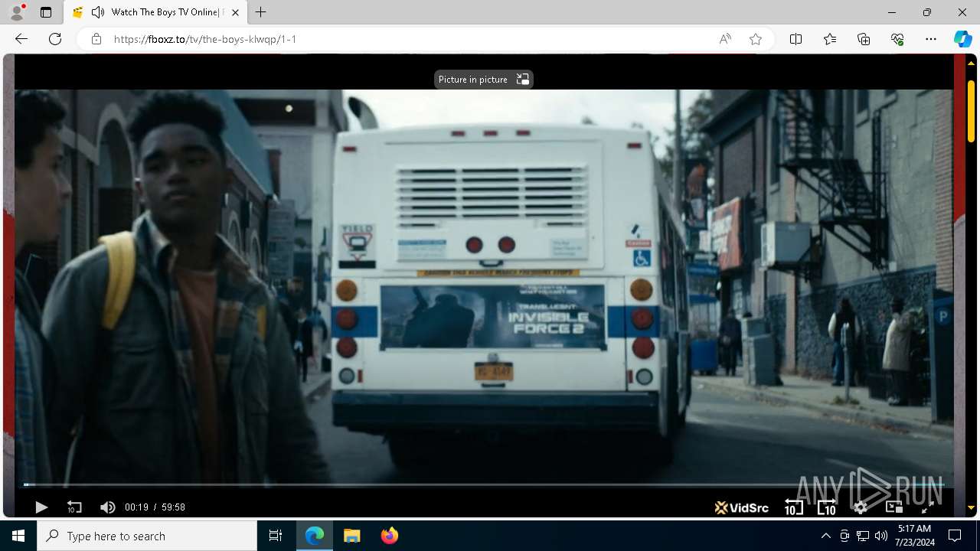This screenshot has height=551, width=980.
Task: Enter fullscreen video mode
Action: [926, 507]
